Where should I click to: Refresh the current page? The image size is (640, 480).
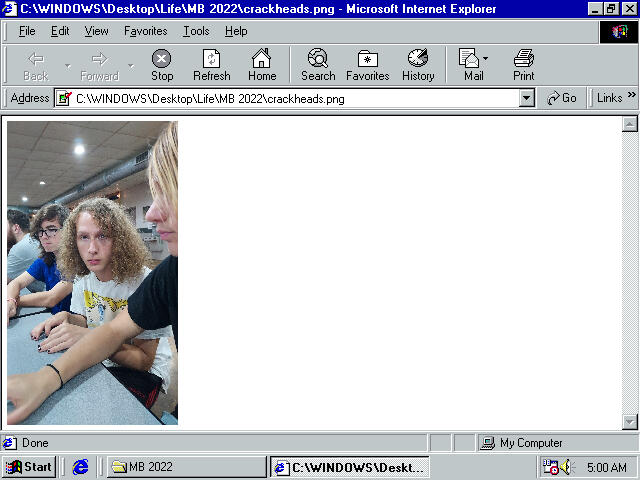point(211,64)
